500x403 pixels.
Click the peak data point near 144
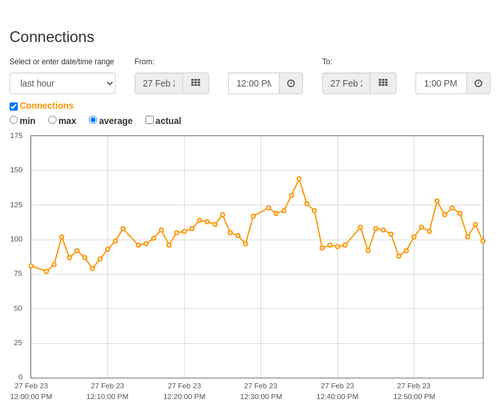point(299,179)
